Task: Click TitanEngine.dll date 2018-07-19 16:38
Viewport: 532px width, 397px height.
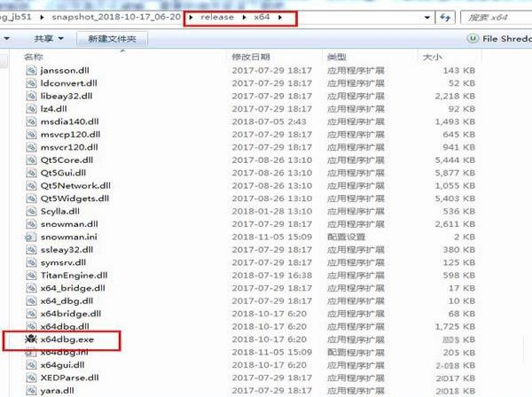Action: 272,276
